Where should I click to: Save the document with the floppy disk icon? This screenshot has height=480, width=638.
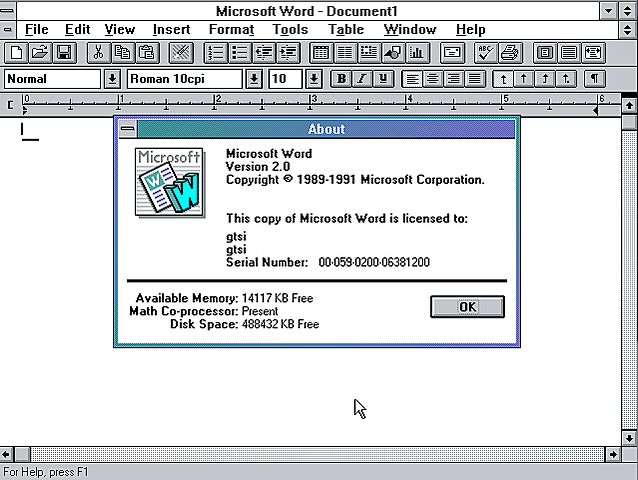(64, 53)
